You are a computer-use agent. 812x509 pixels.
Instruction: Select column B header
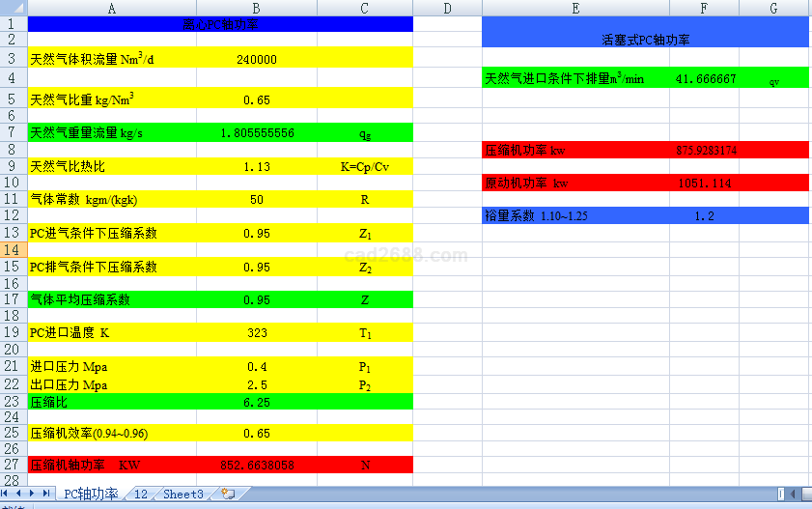tap(256, 9)
